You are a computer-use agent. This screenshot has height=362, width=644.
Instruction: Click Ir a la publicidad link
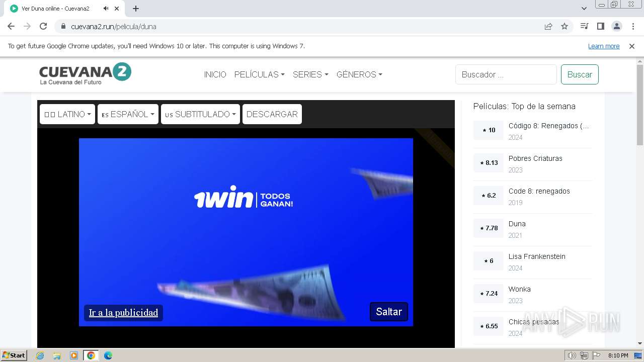123,313
